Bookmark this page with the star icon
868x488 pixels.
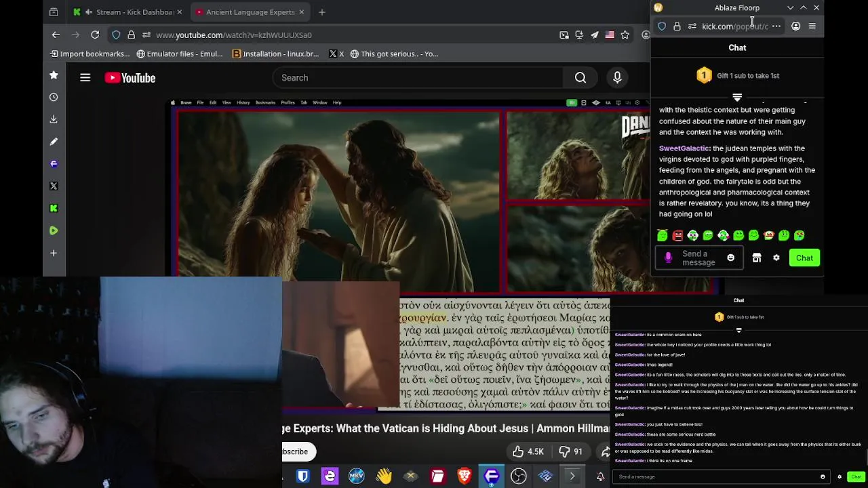(625, 35)
